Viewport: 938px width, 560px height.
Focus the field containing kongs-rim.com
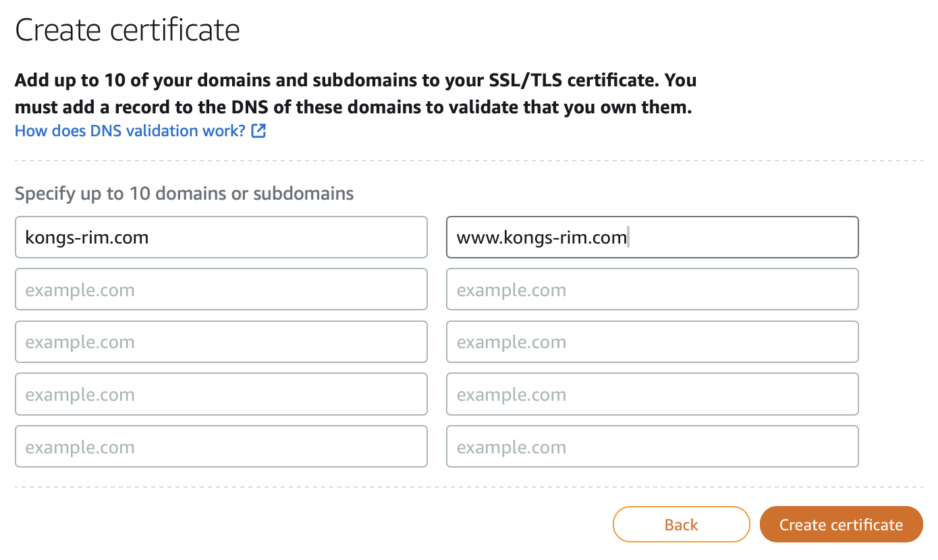(221, 237)
